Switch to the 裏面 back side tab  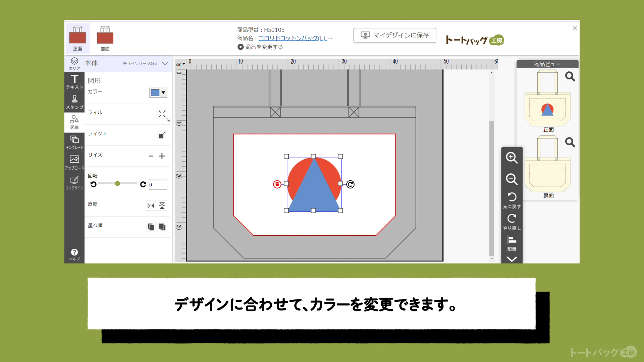[x=105, y=38]
